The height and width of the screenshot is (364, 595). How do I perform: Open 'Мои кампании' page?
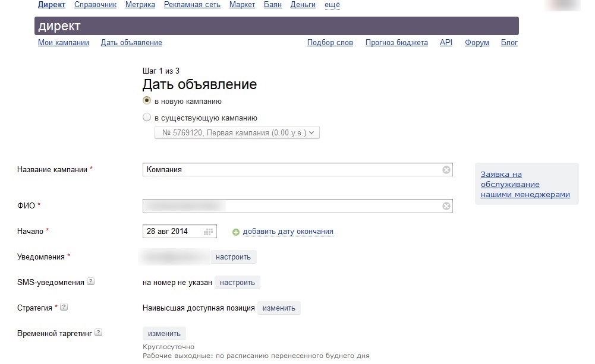click(x=64, y=43)
